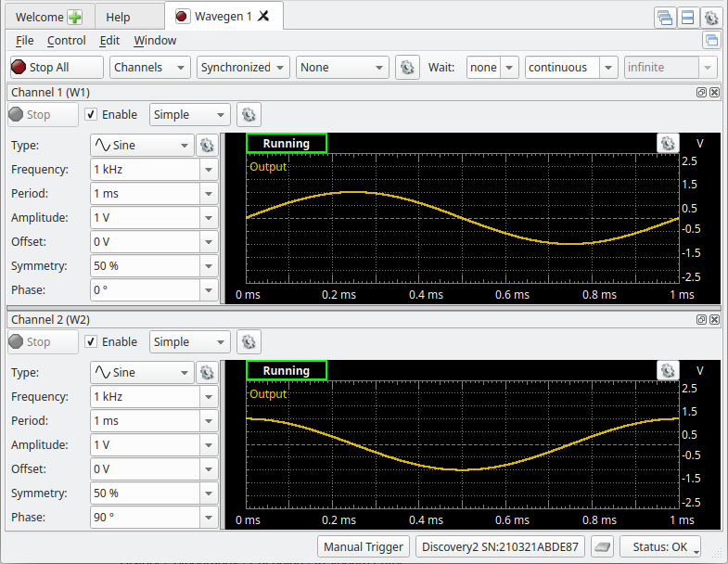Stop Channel 1 output
This screenshot has height=564, width=728.
[x=43, y=115]
